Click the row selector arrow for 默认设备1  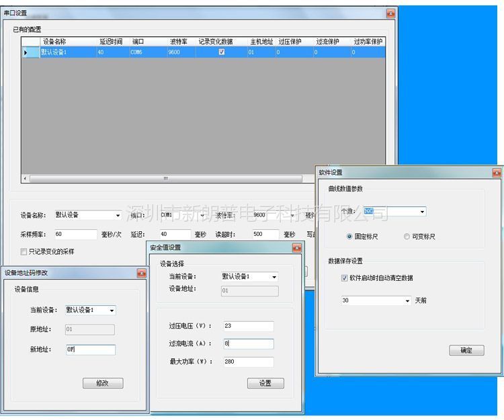click(26, 52)
